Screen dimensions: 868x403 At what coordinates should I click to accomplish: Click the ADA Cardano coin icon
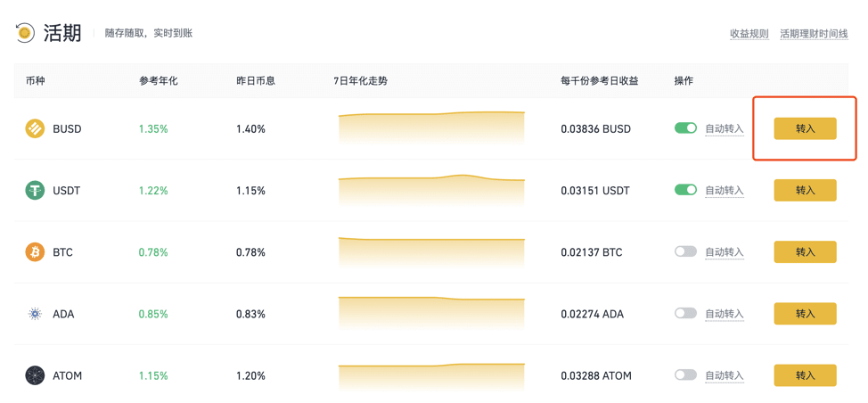(35, 314)
